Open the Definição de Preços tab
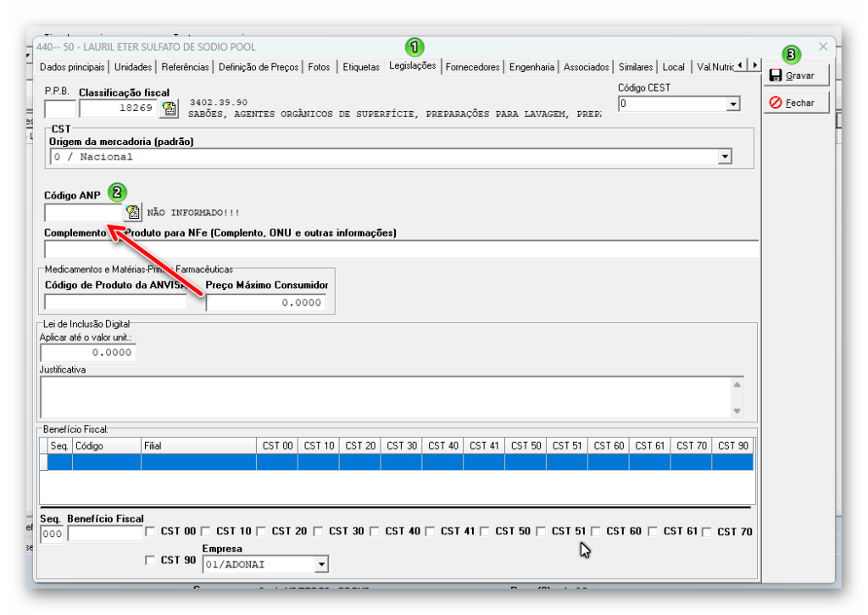Image resolution: width=868 pixels, height=615 pixels. [x=259, y=67]
